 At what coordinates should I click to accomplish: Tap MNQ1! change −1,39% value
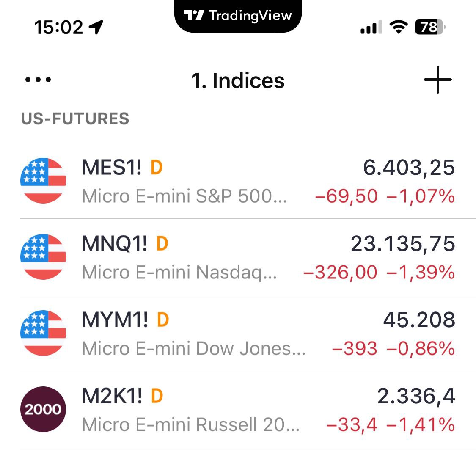click(421, 273)
